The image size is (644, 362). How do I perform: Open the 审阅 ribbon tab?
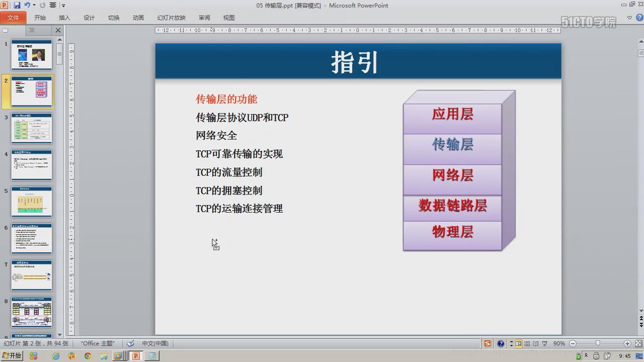coord(204,18)
